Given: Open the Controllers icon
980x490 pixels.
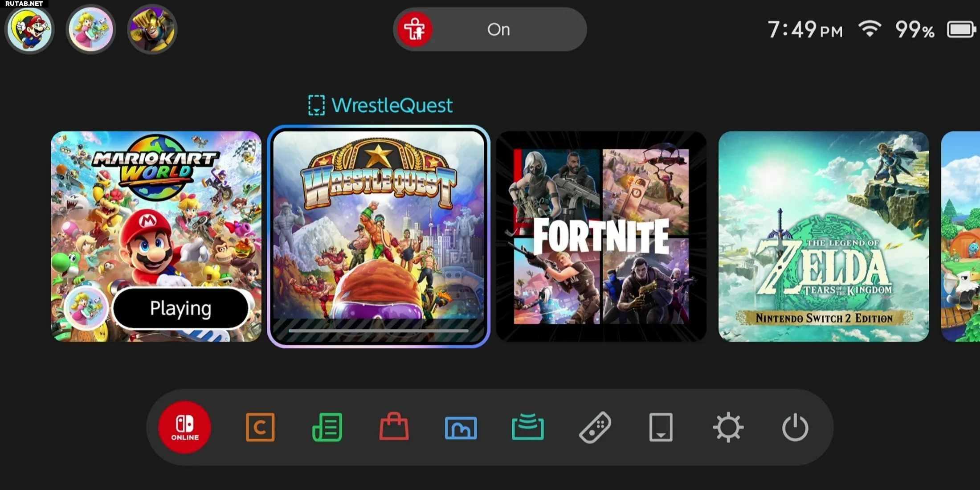Looking at the screenshot, I should pos(595,427).
